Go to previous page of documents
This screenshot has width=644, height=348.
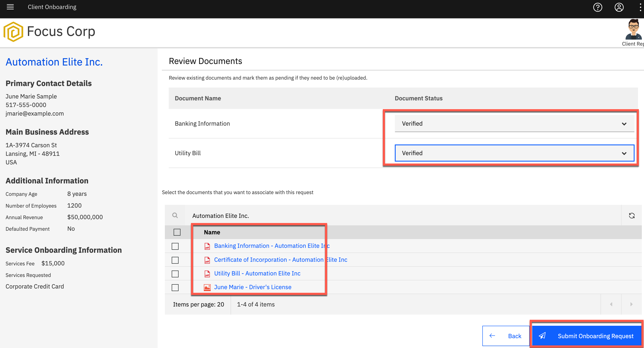pyautogui.click(x=611, y=304)
